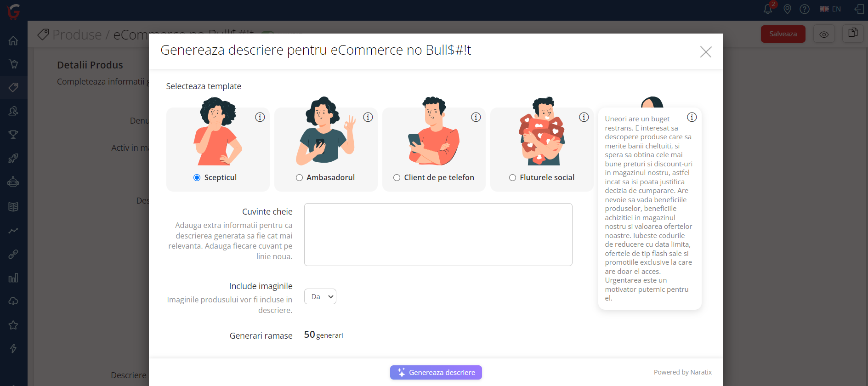Open the lightning bolt sidebar icon
This screenshot has width=868, height=386.
coord(13,348)
